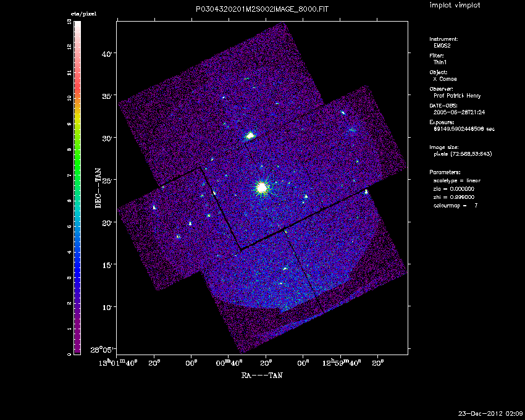This screenshot has width=525, height=420.
Task: Click the RA tick label 12h59m40s
Action: click(x=342, y=363)
